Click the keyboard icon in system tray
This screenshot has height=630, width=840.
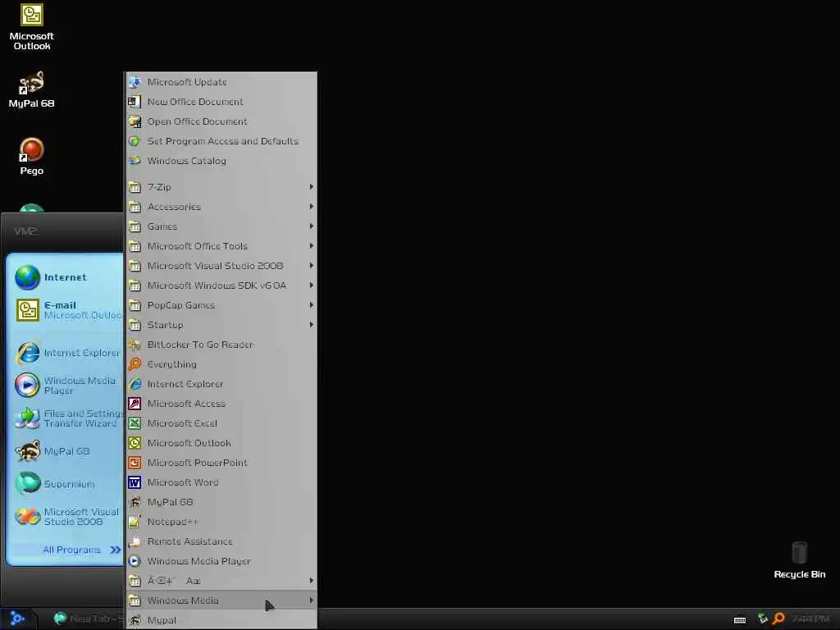(740, 620)
